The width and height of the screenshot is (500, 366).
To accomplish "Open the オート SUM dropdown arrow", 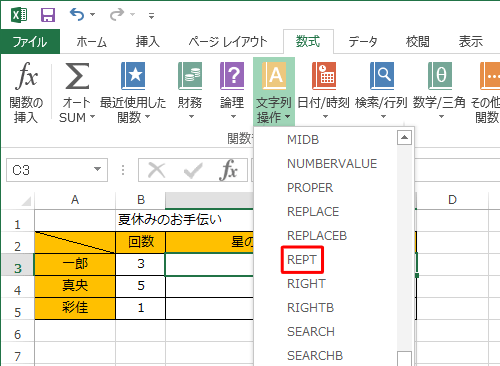I will coord(93,117).
